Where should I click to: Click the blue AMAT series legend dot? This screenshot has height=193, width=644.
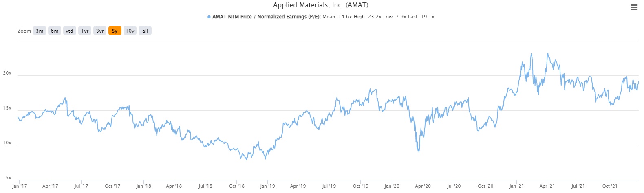point(209,17)
